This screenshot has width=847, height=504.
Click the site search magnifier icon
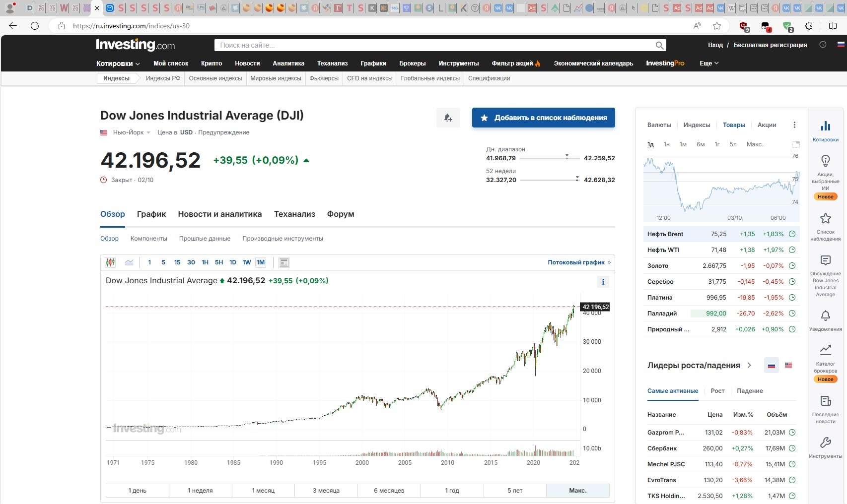pyautogui.click(x=659, y=46)
